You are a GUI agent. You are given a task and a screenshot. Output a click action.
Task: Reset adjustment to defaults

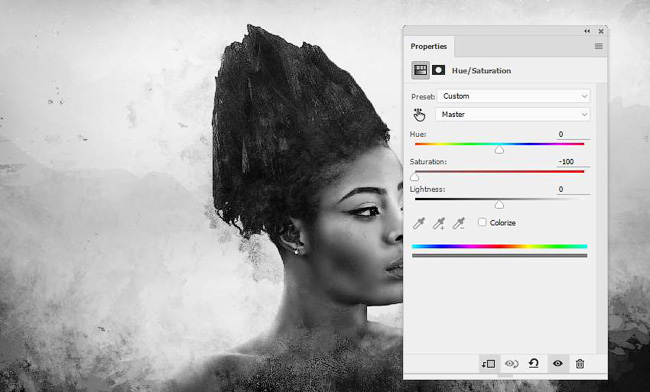click(534, 364)
